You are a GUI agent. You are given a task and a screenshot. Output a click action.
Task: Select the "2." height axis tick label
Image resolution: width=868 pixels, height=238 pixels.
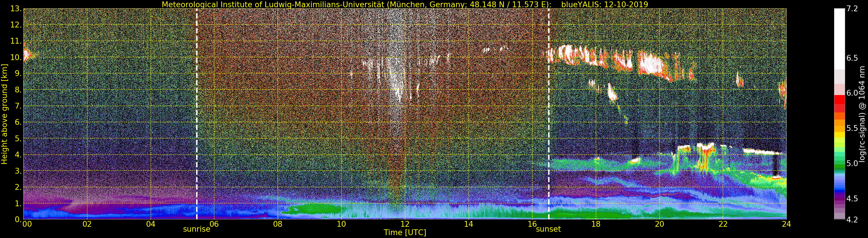click(x=18, y=187)
